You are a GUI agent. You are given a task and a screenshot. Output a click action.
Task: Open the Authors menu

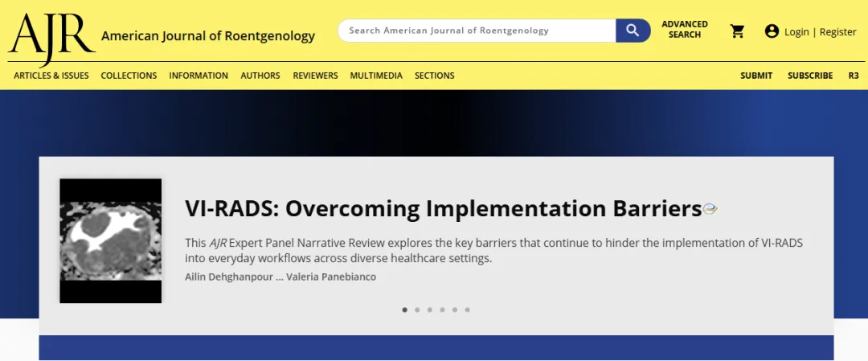click(x=260, y=76)
